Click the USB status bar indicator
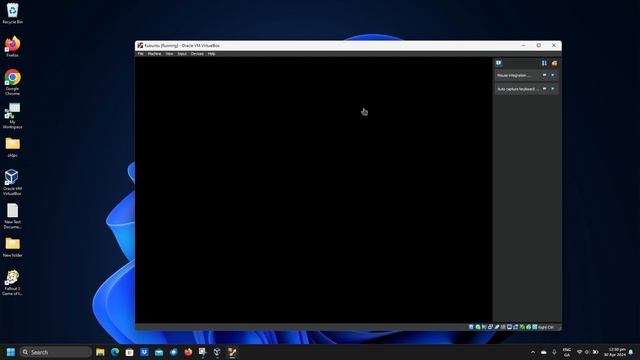 click(x=497, y=327)
